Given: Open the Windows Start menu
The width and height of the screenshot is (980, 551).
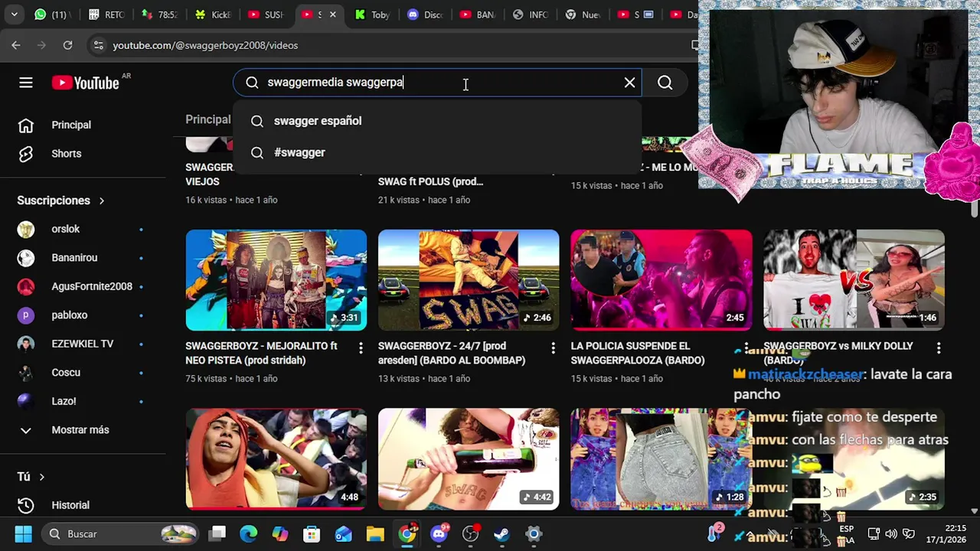Looking at the screenshot, I should 23,533.
